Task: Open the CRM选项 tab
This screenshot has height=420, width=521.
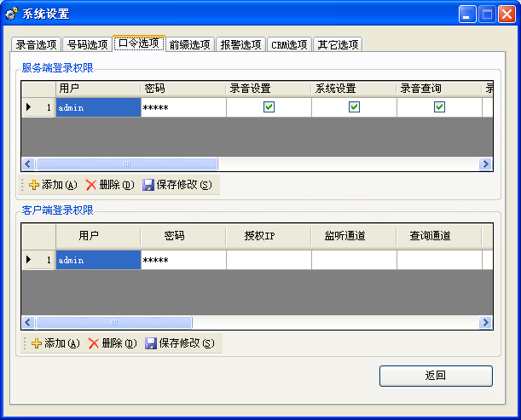Action: (289, 45)
